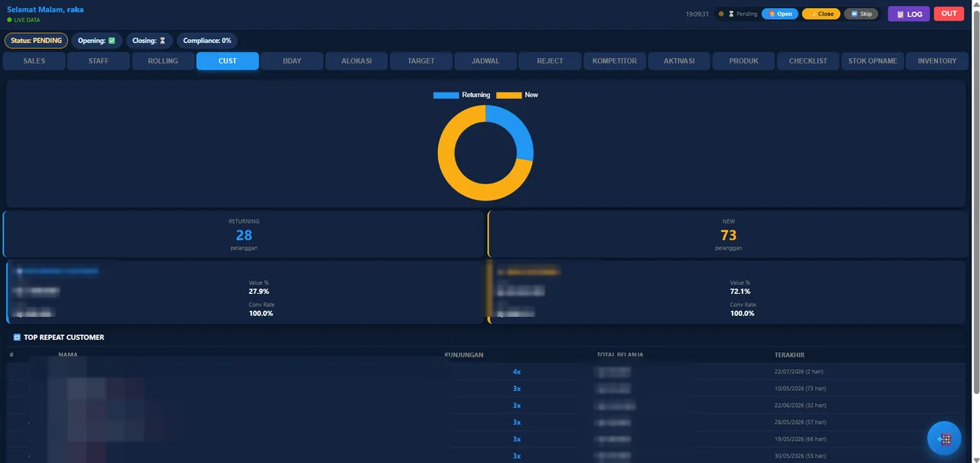Open the JADWAL tab
Viewport: 980px width, 463px height.
[485, 61]
